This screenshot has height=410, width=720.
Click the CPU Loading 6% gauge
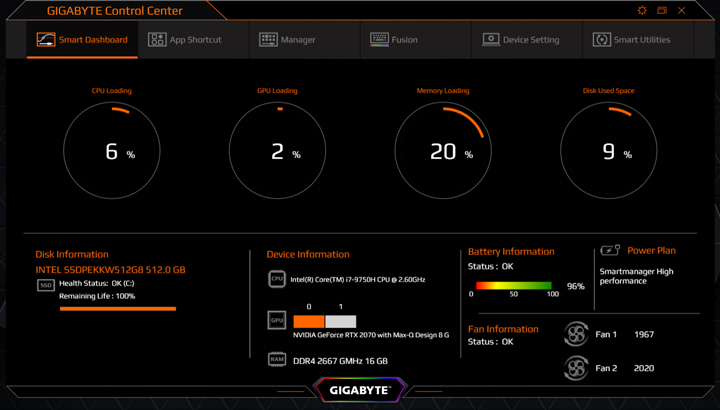click(112, 151)
